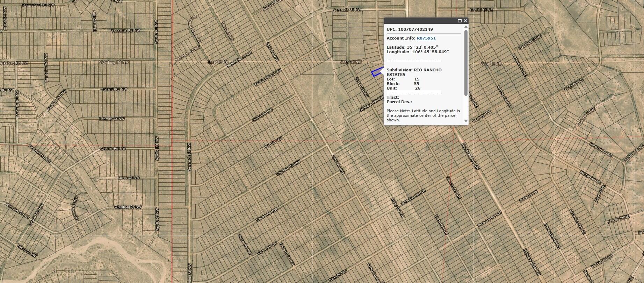Click the Aquarius Rd NW street label

(x=413, y=197)
